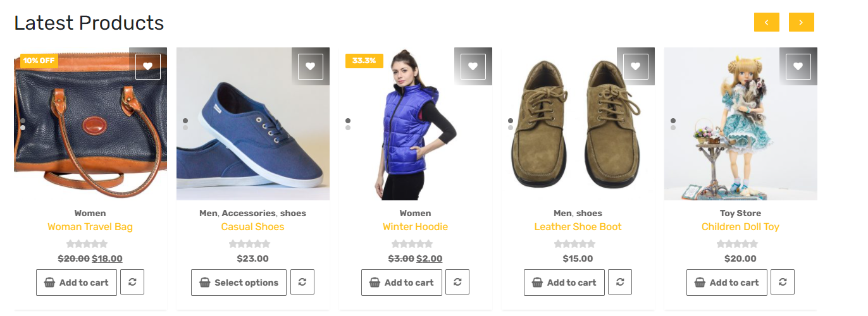Click Select options for Casual Shoes
868x316 pixels.
[239, 283]
